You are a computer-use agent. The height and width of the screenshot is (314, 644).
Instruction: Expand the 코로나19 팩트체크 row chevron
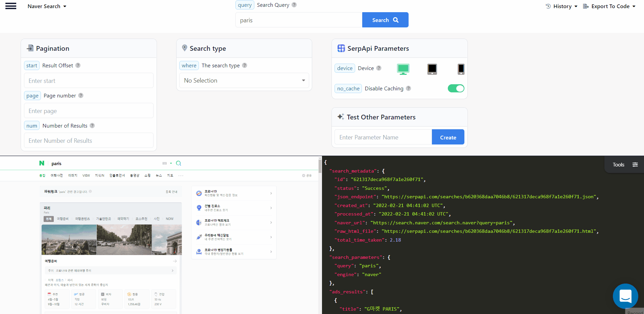point(271,222)
